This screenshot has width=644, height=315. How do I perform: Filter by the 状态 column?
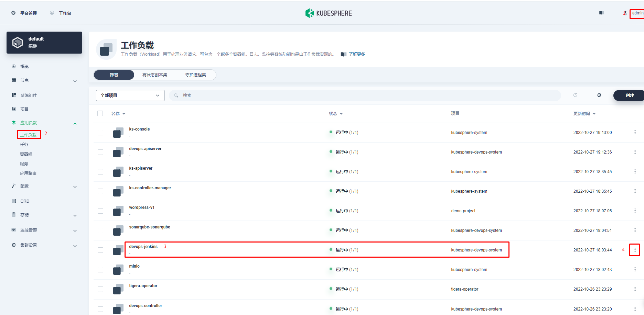pos(336,114)
